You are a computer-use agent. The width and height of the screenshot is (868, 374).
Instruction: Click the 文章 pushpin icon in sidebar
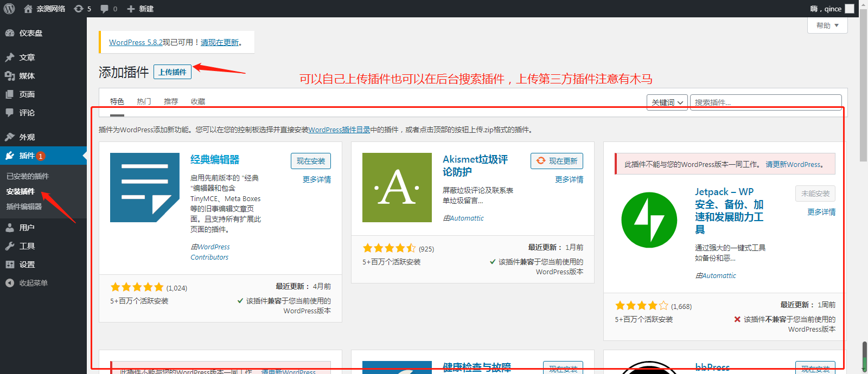[x=10, y=57]
